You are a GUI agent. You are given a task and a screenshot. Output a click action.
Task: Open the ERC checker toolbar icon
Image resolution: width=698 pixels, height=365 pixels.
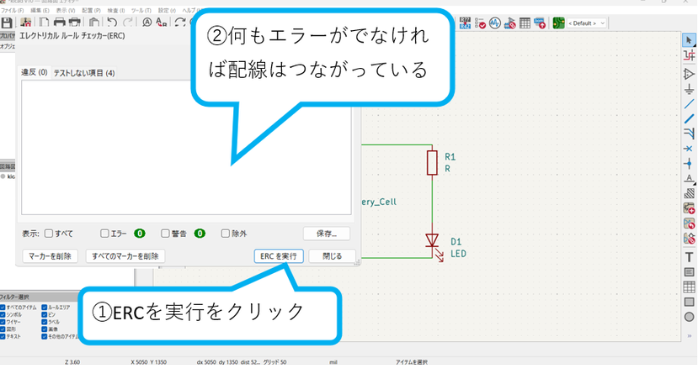pos(480,23)
